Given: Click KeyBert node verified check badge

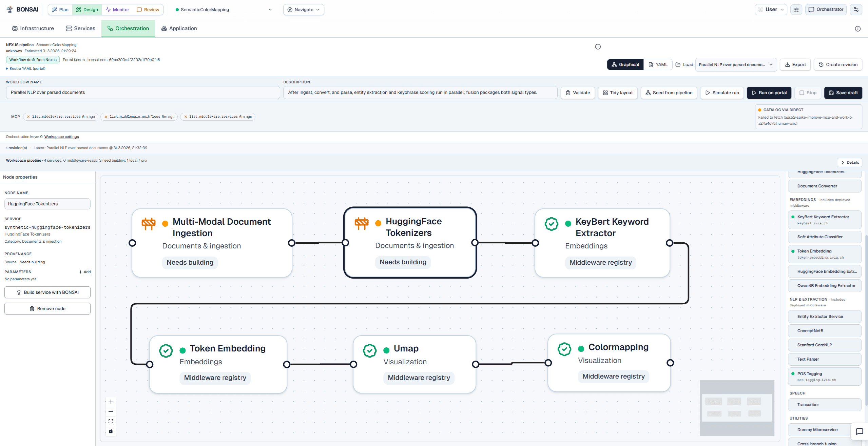Looking at the screenshot, I should click(x=551, y=224).
